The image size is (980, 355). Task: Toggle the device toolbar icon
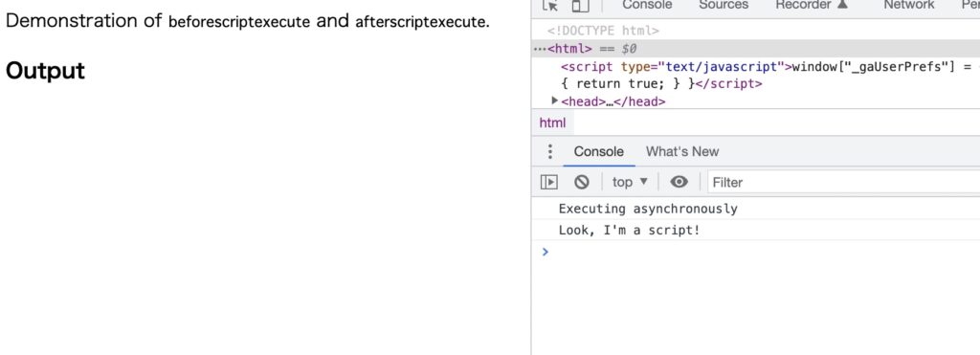[x=581, y=6]
